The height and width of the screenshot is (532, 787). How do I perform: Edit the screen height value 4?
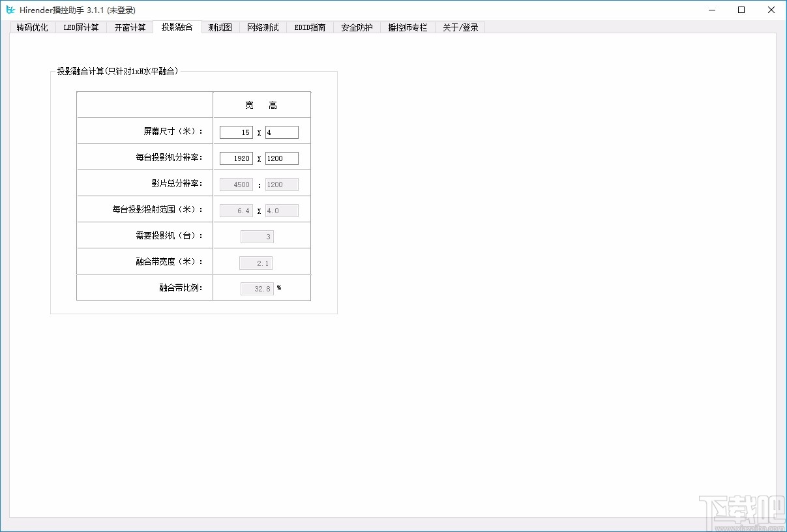click(282, 132)
